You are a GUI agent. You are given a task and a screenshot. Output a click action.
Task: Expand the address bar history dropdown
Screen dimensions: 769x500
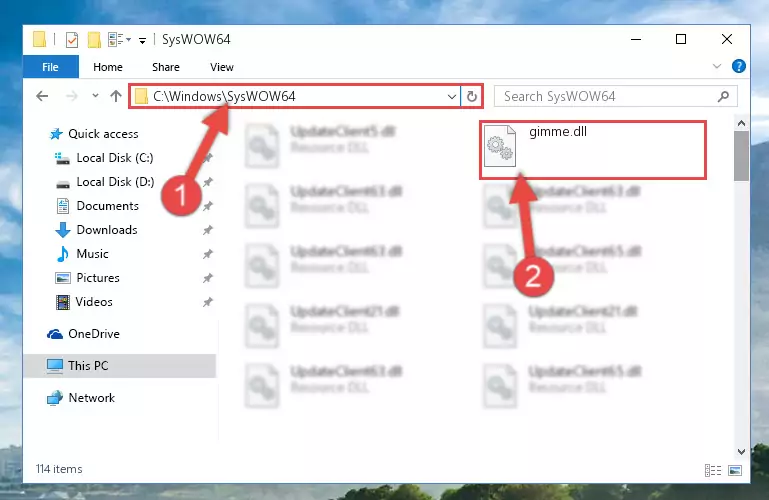(452, 97)
